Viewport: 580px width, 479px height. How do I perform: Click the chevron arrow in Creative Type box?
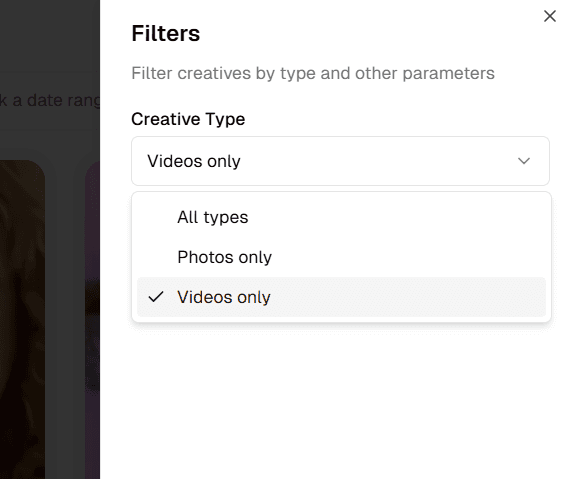(x=524, y=161)
